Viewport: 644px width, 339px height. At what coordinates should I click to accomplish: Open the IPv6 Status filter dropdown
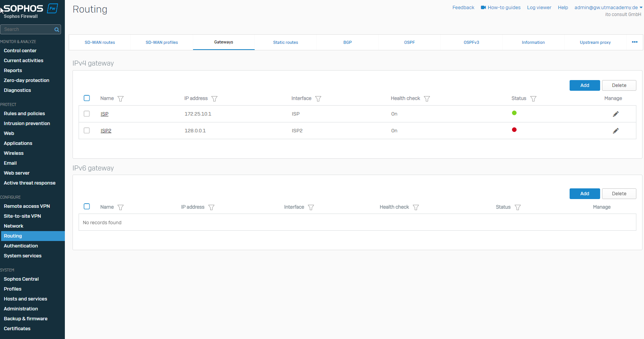(x=518, y=207)
